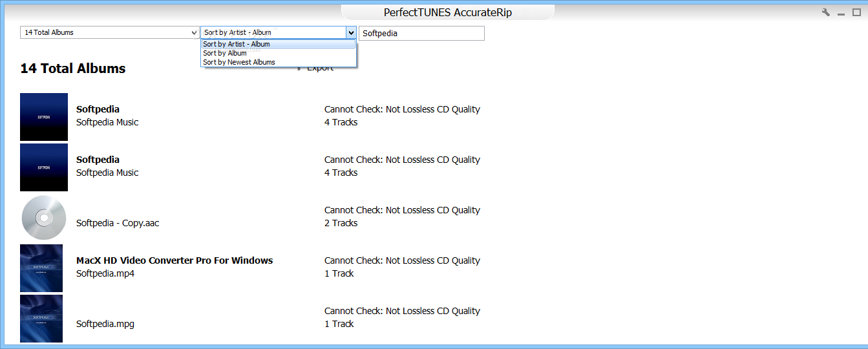The height and width of the screenshot is (349, 868).
Task: Choose Sort by Newest Albums option
Action: (x=278, y=62)
